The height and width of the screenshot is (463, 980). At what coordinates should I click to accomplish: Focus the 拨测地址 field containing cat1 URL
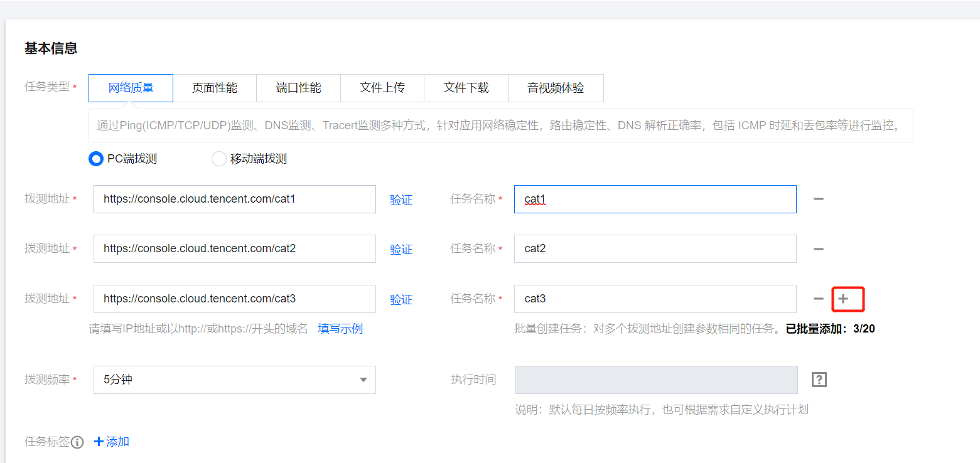pos(235,199)
